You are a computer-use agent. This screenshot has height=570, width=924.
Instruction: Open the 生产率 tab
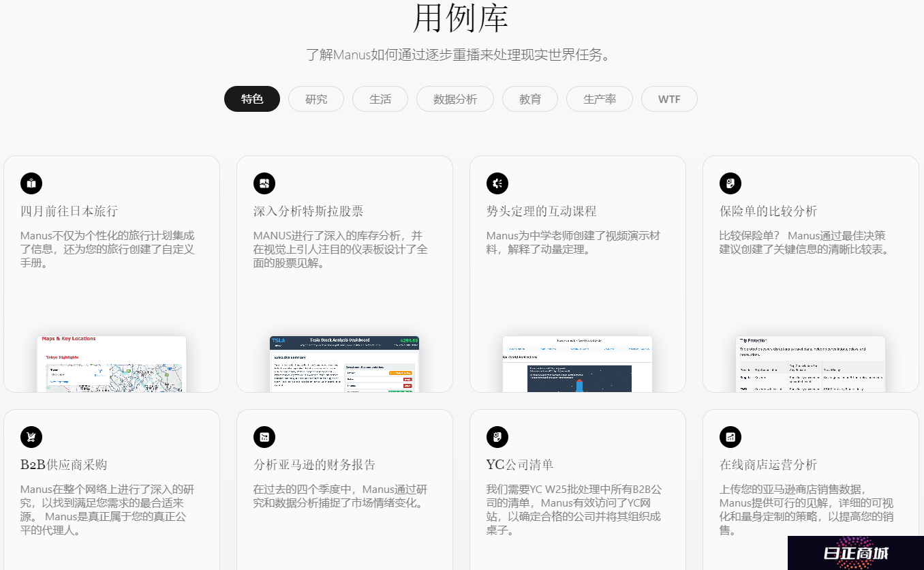coord(600,99)
